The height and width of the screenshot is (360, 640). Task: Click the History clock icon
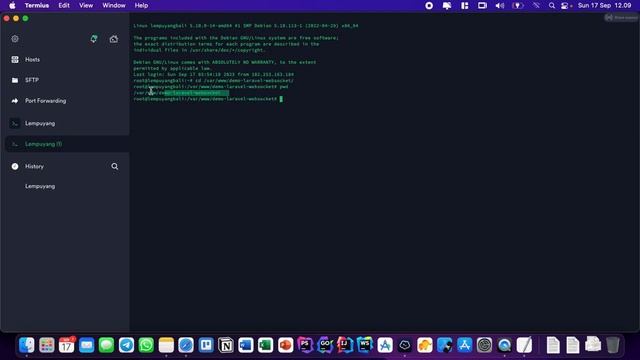[x=15, y=167]
